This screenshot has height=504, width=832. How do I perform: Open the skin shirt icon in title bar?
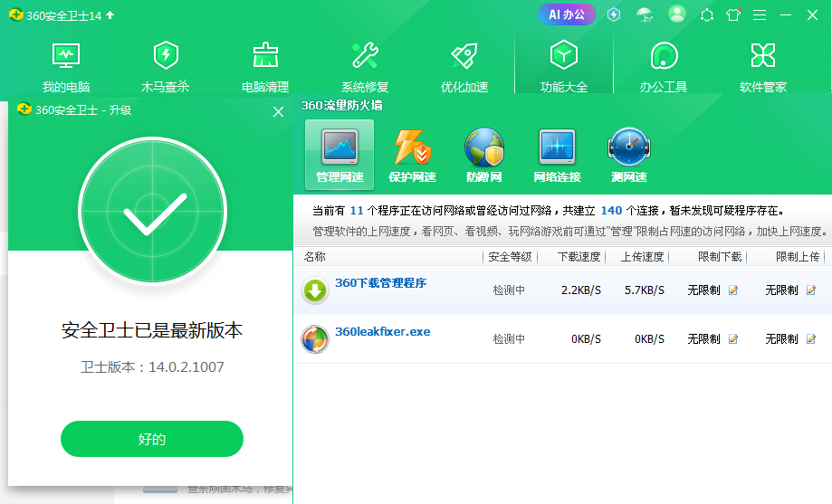[x=734, y=14]
